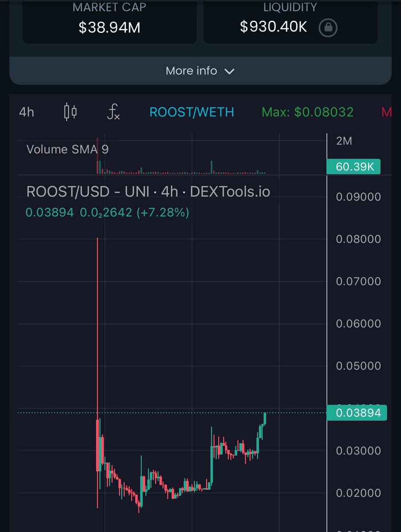Image resolution: width=401 pixels, height=532 pixels.
Task: Click the 2M volume axis label
Action: click(344, 141)
